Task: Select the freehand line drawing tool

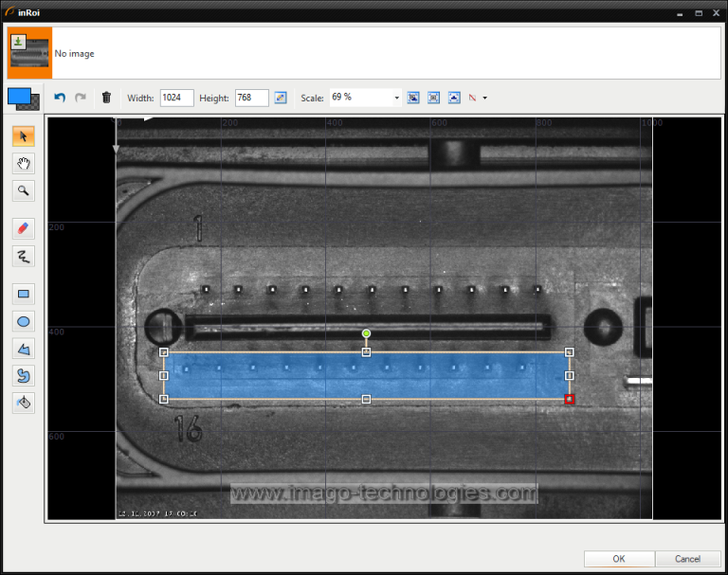Action: (24, 256)
